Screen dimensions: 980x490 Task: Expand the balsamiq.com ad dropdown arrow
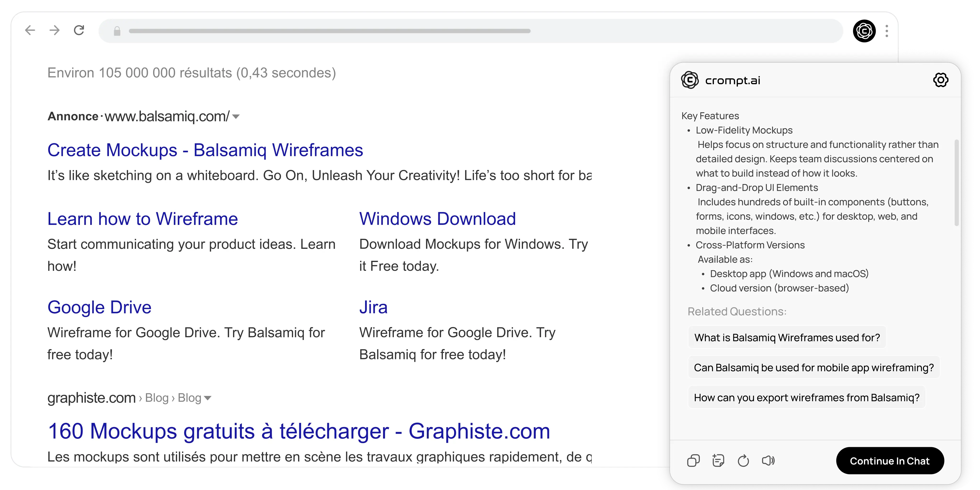[x=236, y=117]
